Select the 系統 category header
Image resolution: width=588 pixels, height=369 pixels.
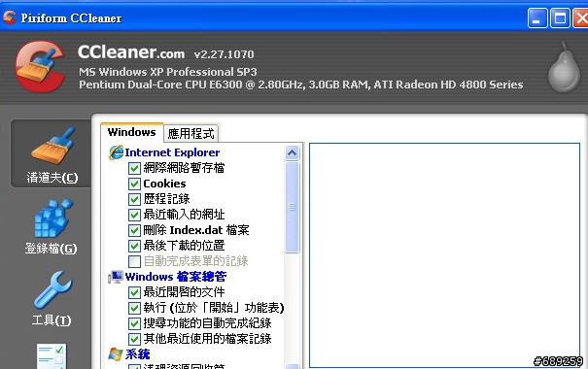coord(137,354)
